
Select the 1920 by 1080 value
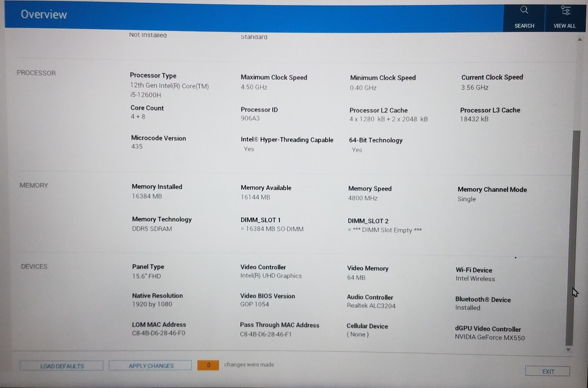(152, 304)
